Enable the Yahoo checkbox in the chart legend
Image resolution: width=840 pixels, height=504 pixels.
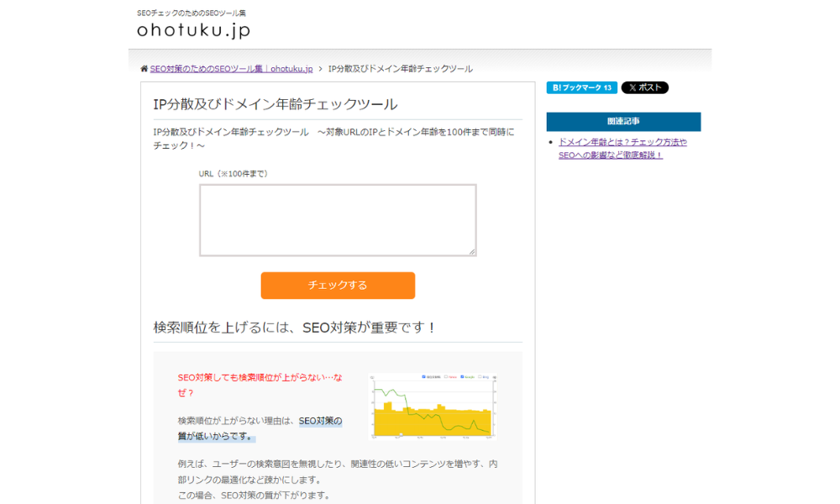(x=446, y=376)
